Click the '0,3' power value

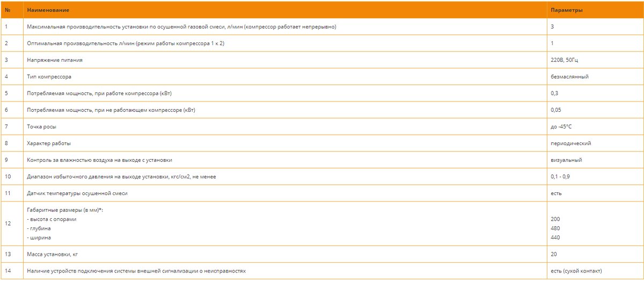[555, 93]
